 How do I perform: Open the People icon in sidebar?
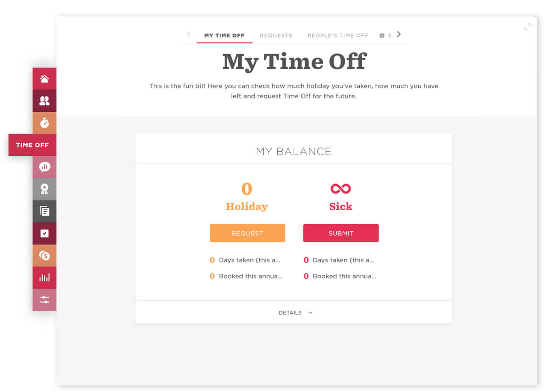[x=45, y=101]
